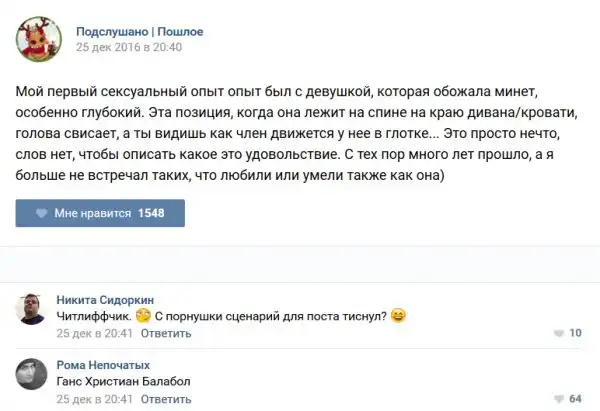This screenshot has height=411, width=600.
Task: Reply to Никита Сидоркин's comment via Ответить
Action: pyautogui.click(x=166, y=333)
